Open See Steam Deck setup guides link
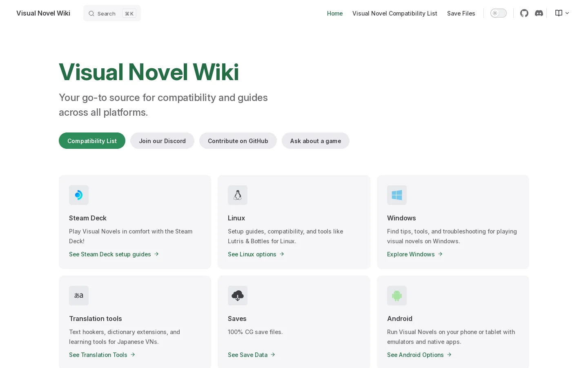Screen dimensions: 588x368 pos(114,254)
